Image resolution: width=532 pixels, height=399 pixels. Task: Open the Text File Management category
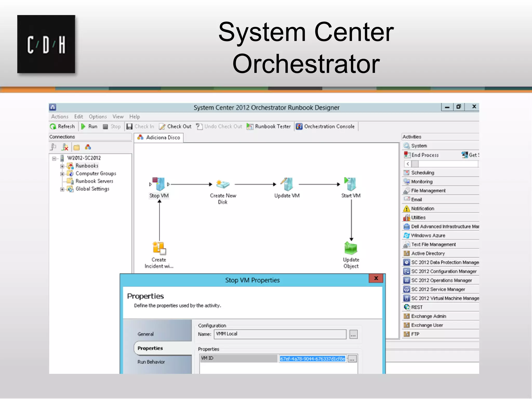(441, 244)
